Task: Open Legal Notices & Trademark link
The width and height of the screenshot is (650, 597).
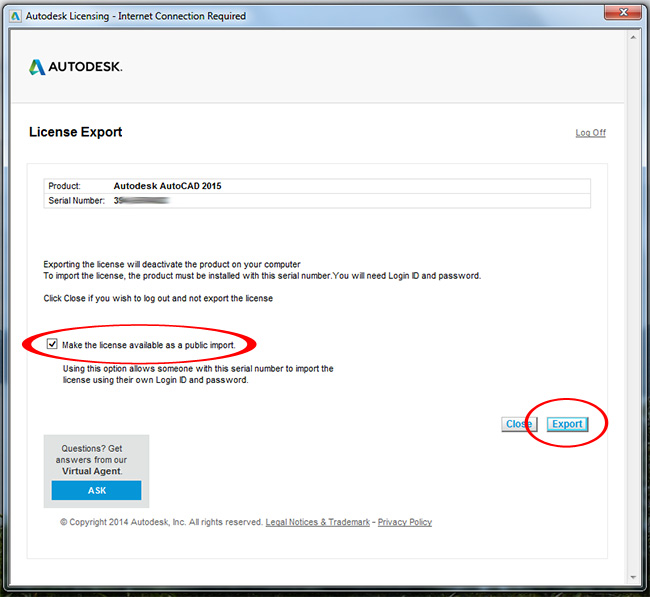Action: click(x=318, y=522)
